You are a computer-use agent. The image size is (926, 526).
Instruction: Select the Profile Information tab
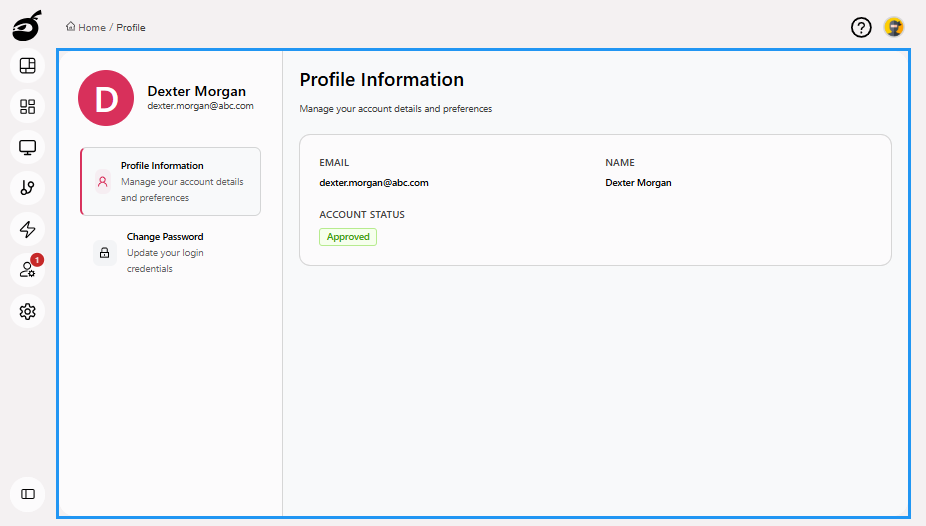[171, 181]
